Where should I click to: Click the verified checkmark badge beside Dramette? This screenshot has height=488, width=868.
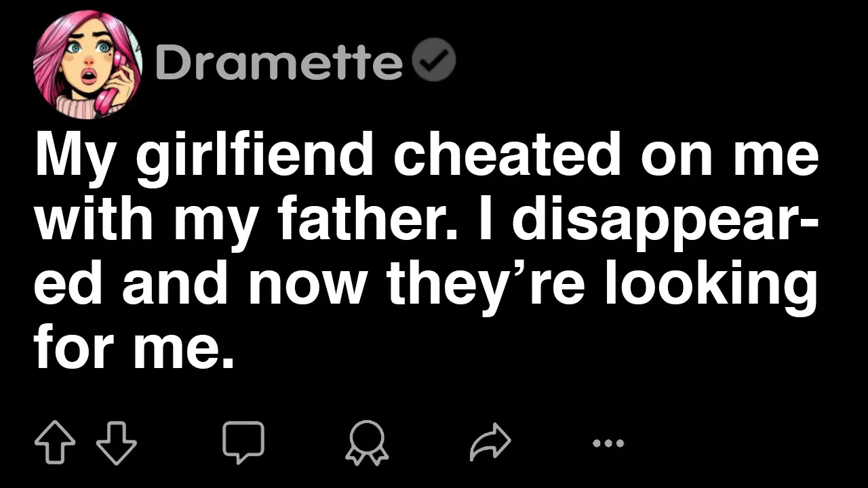(x=434, y=62)
